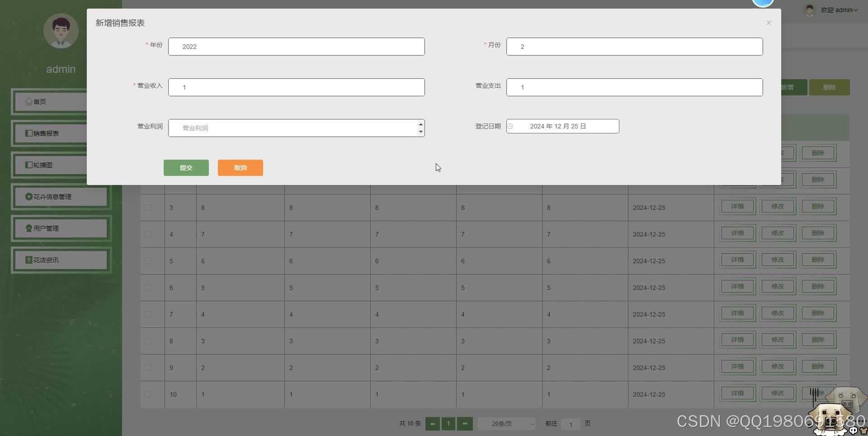This screenshot has height=436, width=868.
Task: Click the small avatar next to 欢迎 admin
Action: 810,10
